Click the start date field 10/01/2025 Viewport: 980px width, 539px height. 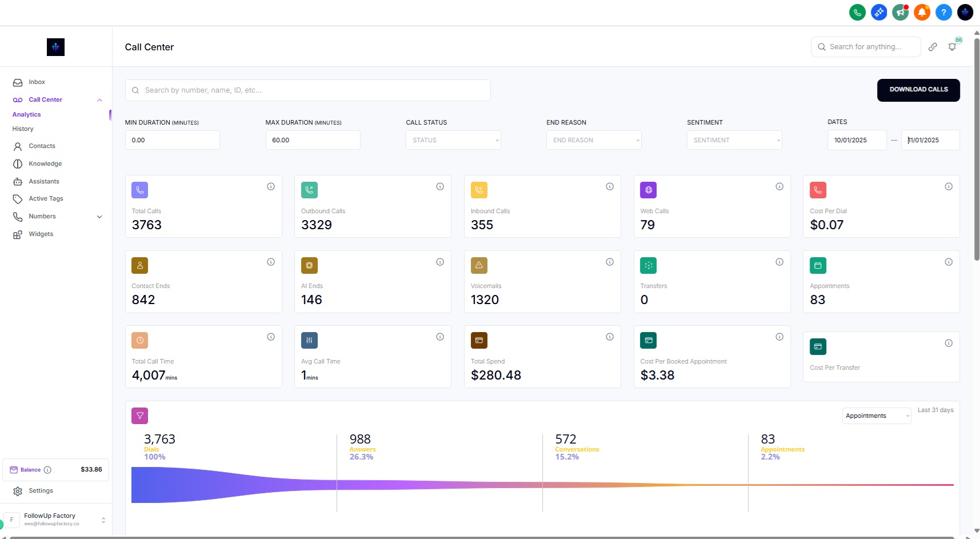(x=857, y=140)
